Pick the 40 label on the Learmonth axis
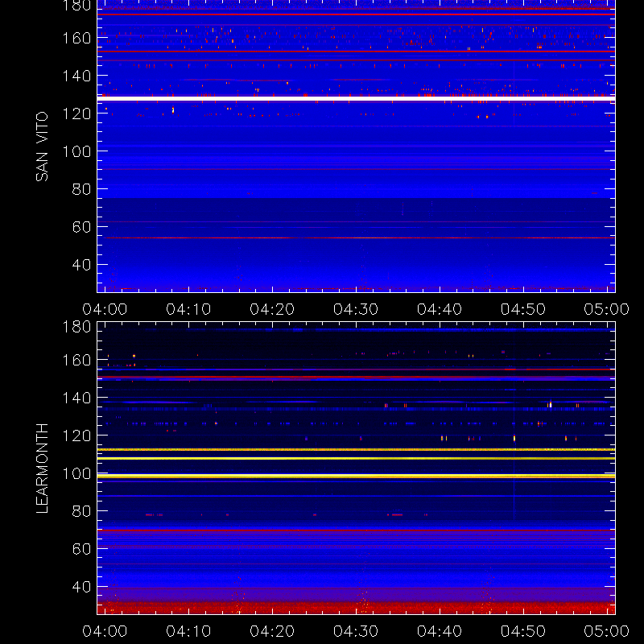644x644 pixels. [x=81, y=587]
